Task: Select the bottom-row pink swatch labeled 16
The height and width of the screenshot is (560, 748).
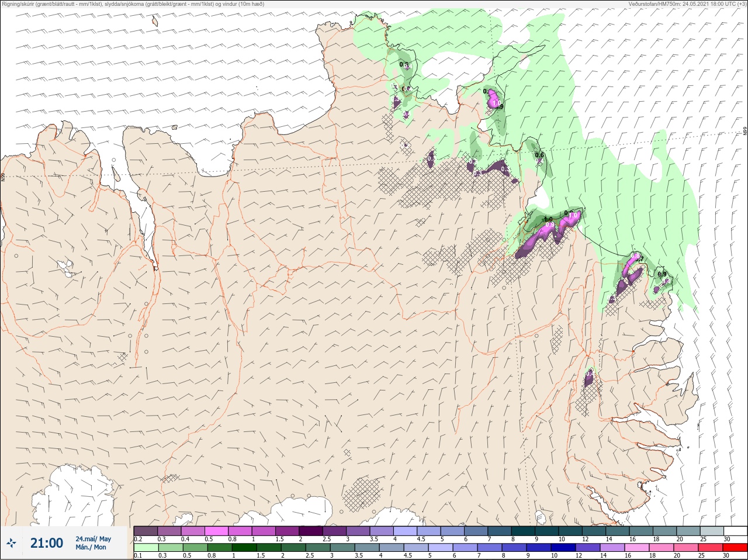Action: point(636,548)
